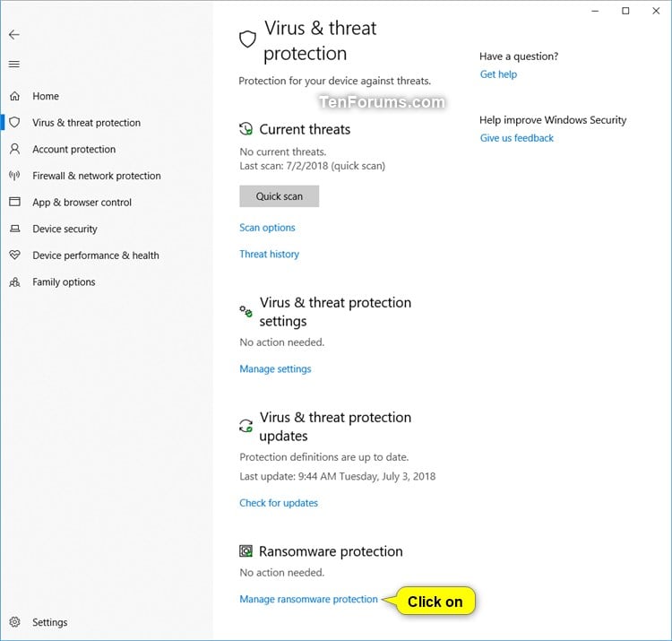
Task: Click the Device security laptop icon
Action: [x=14, y=229]
